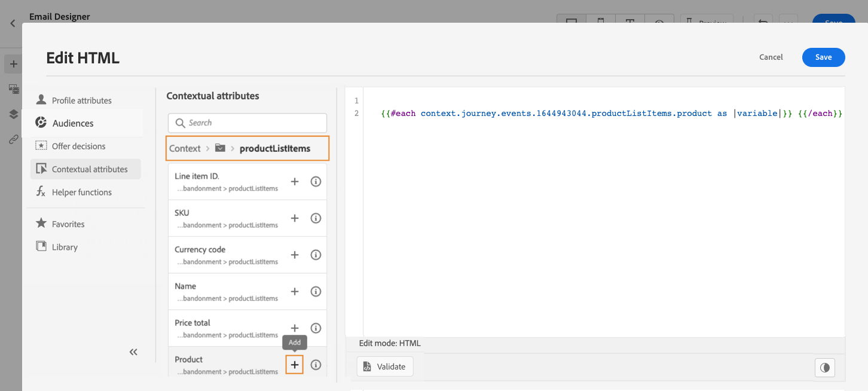Switch to the Helper functions section

tap(81, 192)
